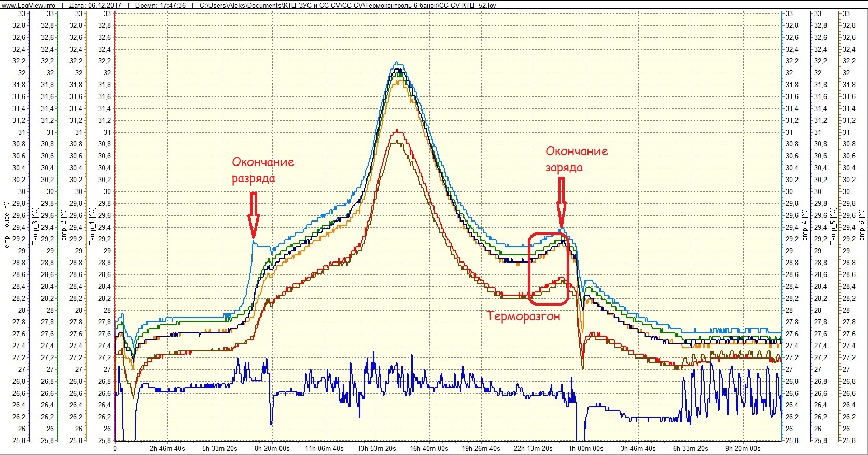Viewport: 868px width, 455px height.
Task: Click the 13h 53m 20s time marker
Action: tap(376, 448)
